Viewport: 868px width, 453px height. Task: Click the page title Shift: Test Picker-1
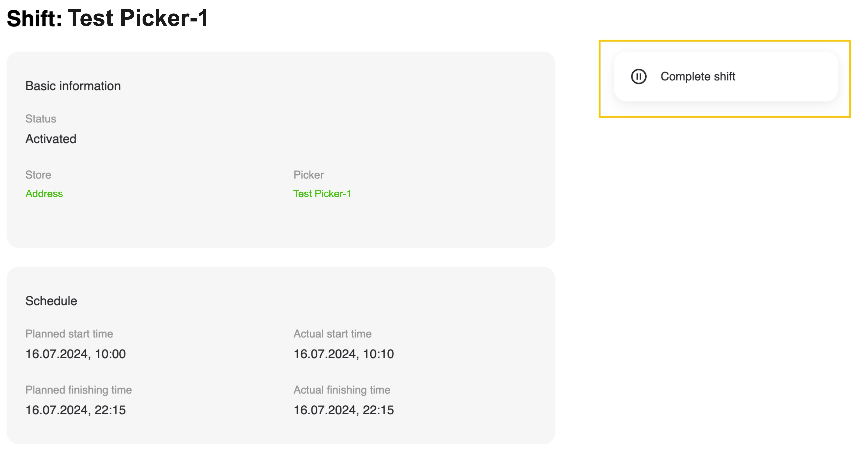point(107,18)
